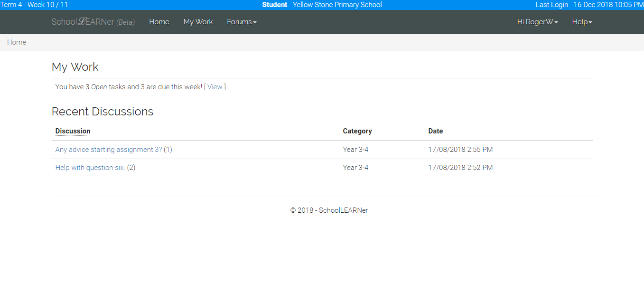Click the © 2018 - SchoolLEARNer footer
This screenshot has height=293, width=644.
tap(329, 210)
